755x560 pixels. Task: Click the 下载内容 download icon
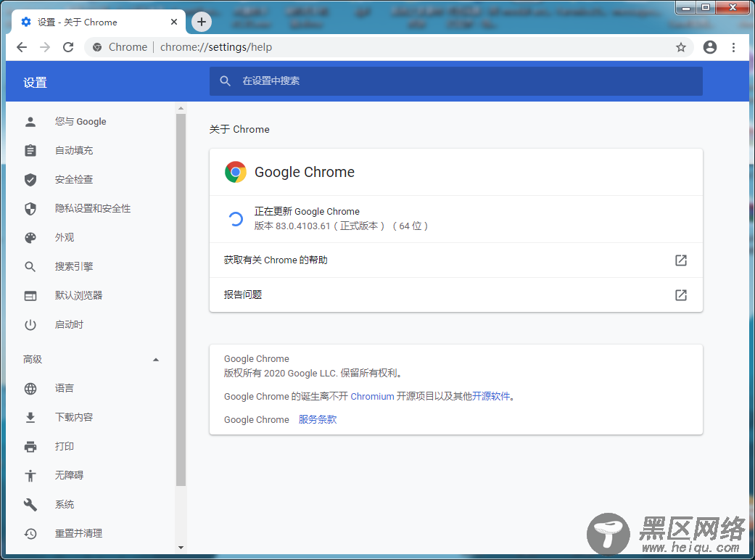point(30,418)
